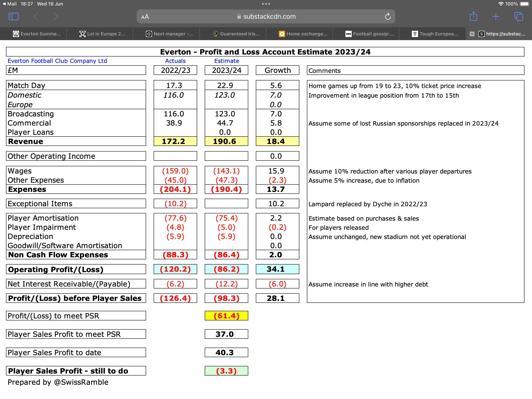The image size is (532, 399).
Task: Reload the substackcdn.com page
Action: (388, 17)
